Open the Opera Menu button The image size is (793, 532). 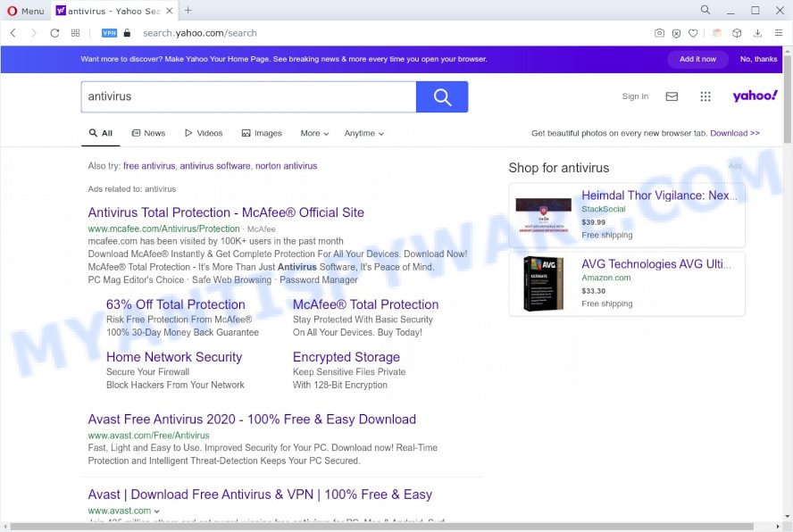tap(25, 11)
